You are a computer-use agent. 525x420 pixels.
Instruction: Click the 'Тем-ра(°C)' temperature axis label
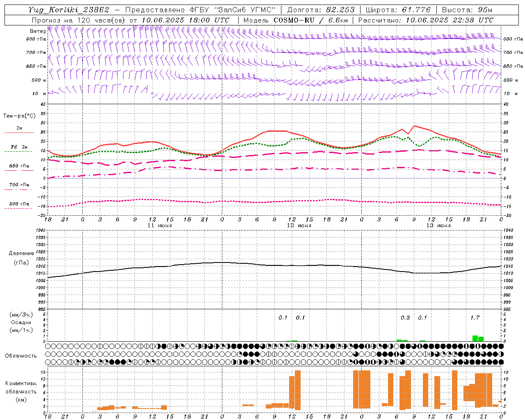[19, 116]
